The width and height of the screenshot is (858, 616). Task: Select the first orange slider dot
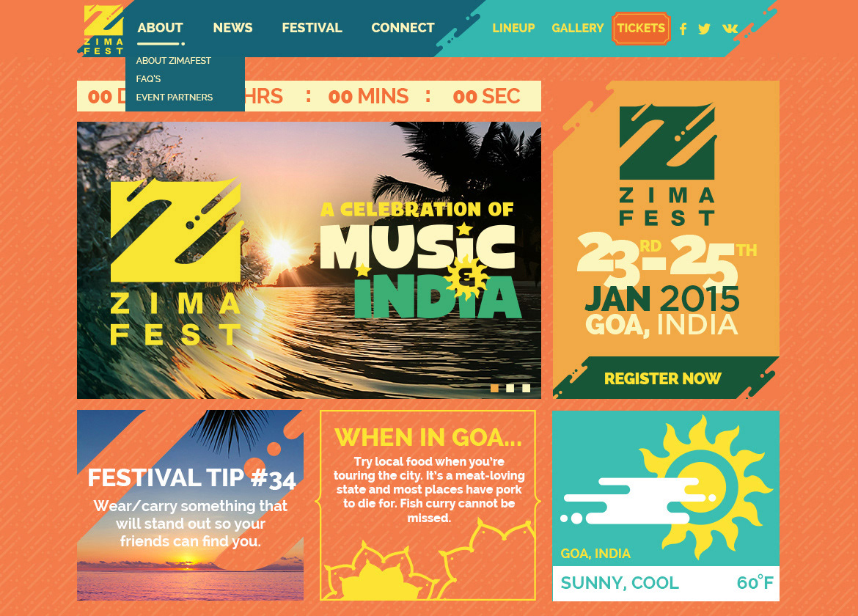point(495,388)
